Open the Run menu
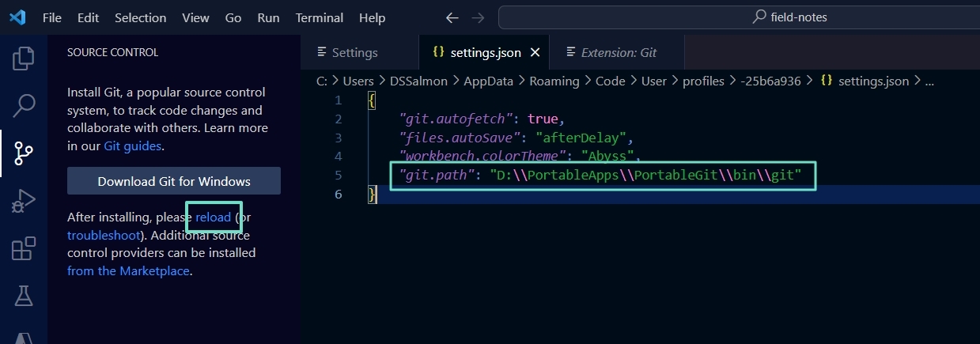The width and height of the screenshot is (980, 344). 268,17
